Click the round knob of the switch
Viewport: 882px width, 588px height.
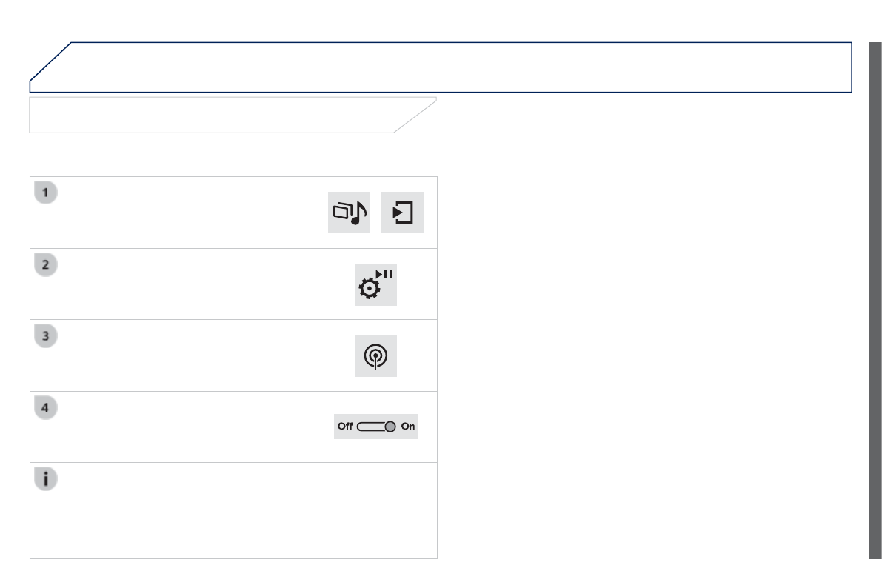(390, 427)
